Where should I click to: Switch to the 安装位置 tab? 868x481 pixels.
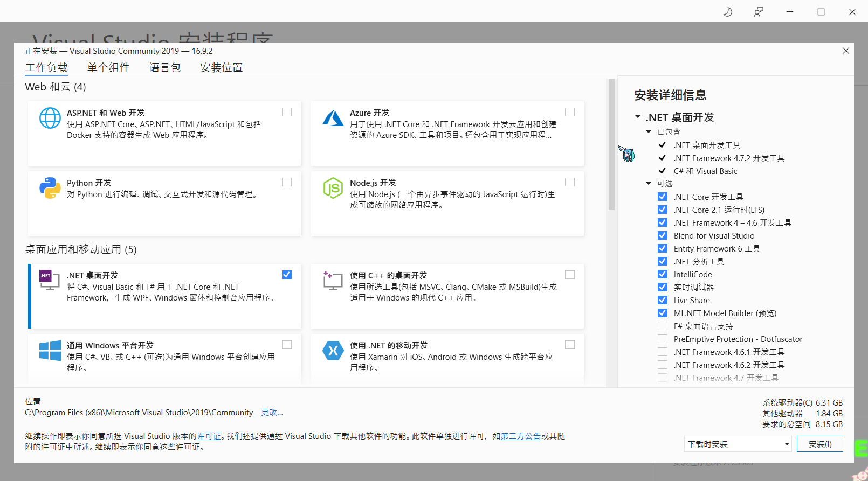222,67
